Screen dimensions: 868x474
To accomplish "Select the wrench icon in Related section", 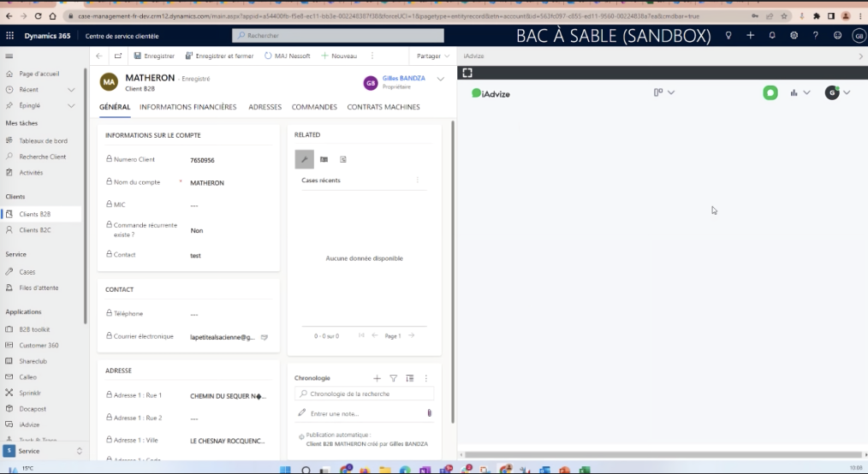I will click(x=304, y=159).
